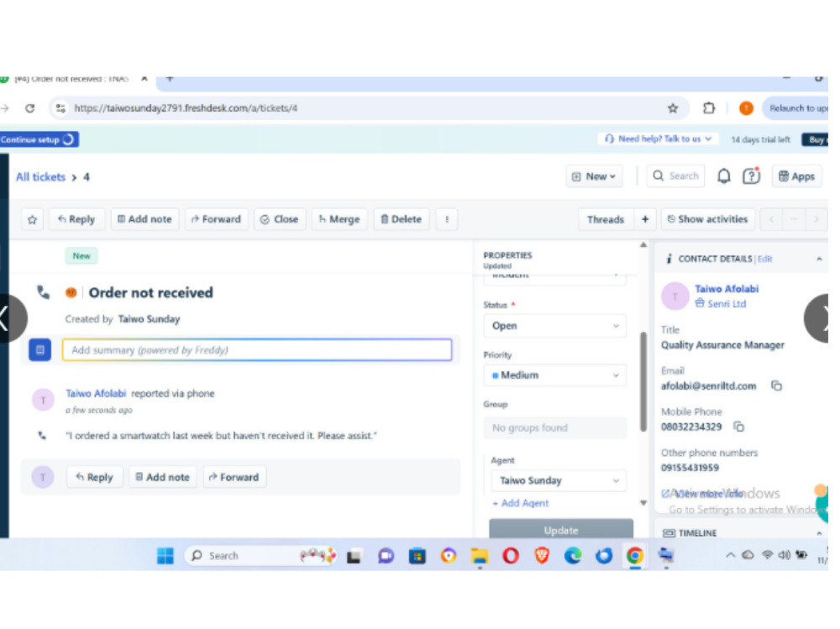Open File Explorer from the taskbar

(480, 556)
